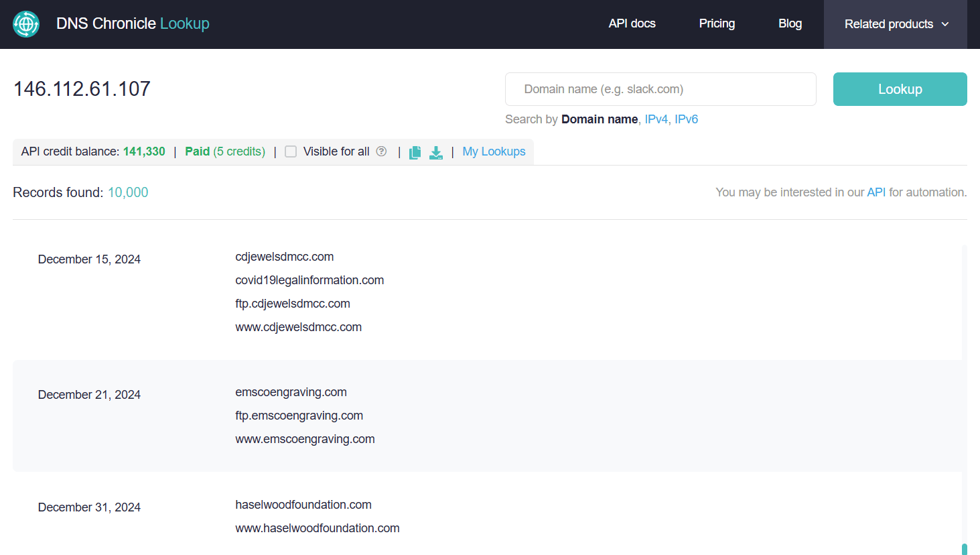The height and width of the screenshot is (555, 980).
Task: Click the DNS Chronicle Lookup title
Action: tap(133, 23)
